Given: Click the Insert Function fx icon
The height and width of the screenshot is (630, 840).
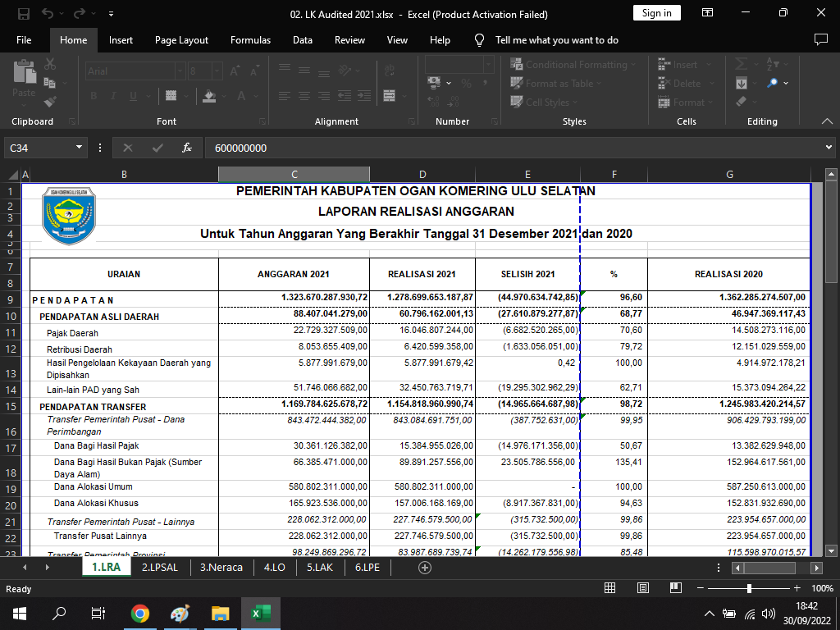Looking at the screenshot, I should (187, 148).
